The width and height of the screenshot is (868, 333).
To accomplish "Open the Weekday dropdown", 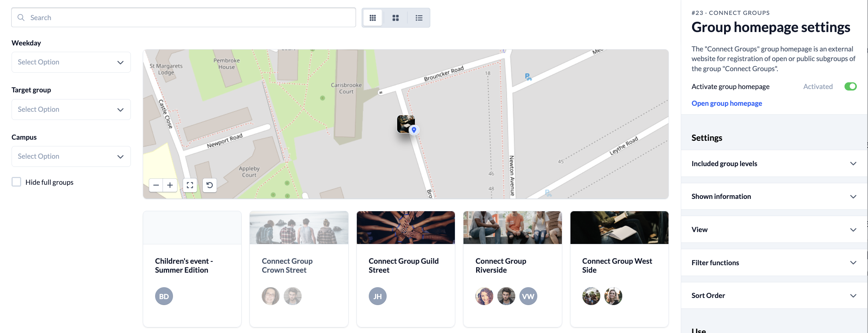I will [x=71, y=62].
